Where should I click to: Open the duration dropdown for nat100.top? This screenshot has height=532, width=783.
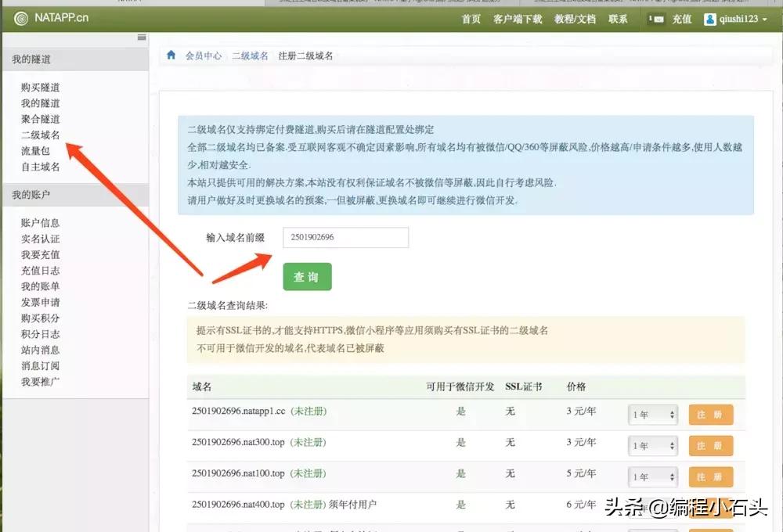tap(652, 475)
